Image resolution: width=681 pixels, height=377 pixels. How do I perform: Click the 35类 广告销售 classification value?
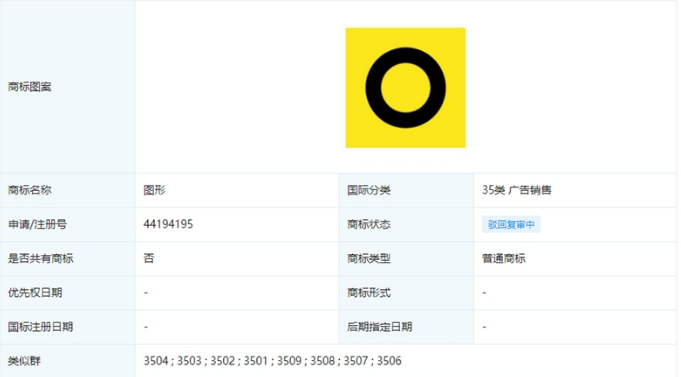(516, 190)
